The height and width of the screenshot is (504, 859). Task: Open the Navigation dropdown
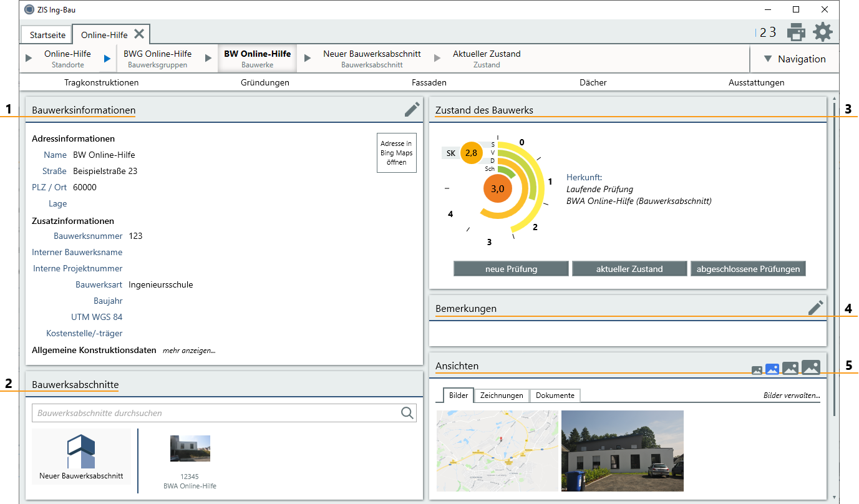(x=795, y=59)
